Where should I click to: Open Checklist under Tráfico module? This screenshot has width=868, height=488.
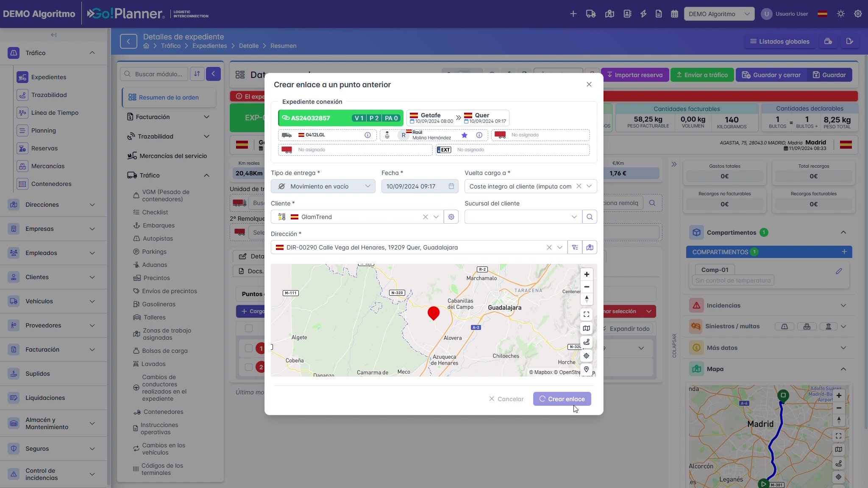tap(155, 212)
